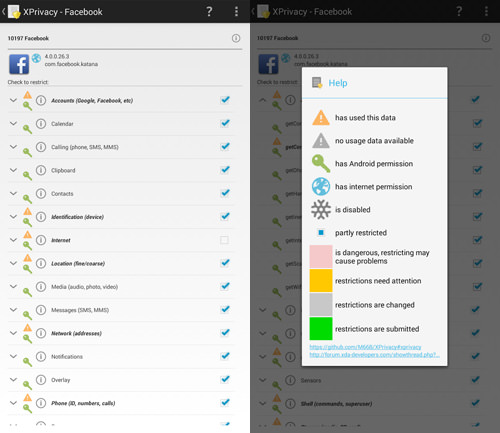Click the green key icon beside Clipboard
The image size is (500, 433).
tap(27, 175)
